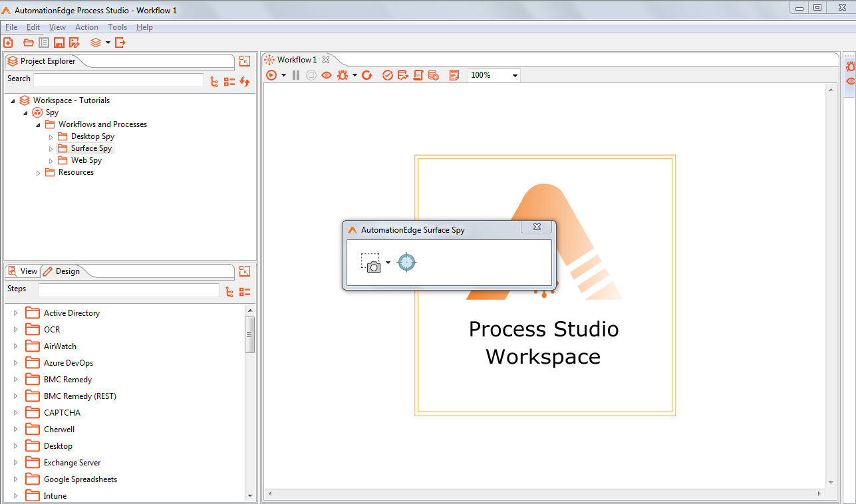The image size is (856, 504).
Task: Expand the OCR steps folder
Action: coord(15,329)
